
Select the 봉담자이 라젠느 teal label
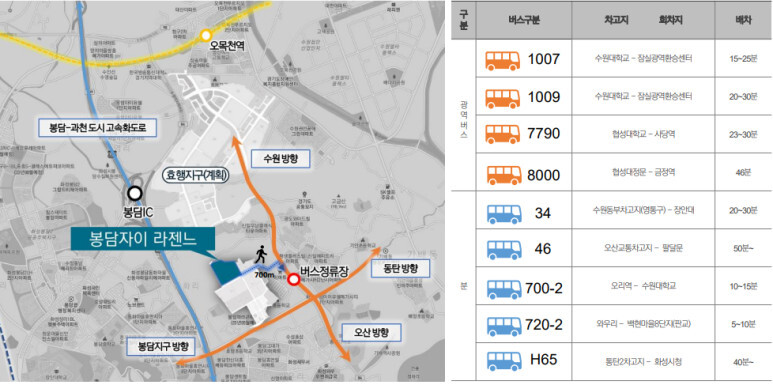pyautogui.click(x=143, y=240)
